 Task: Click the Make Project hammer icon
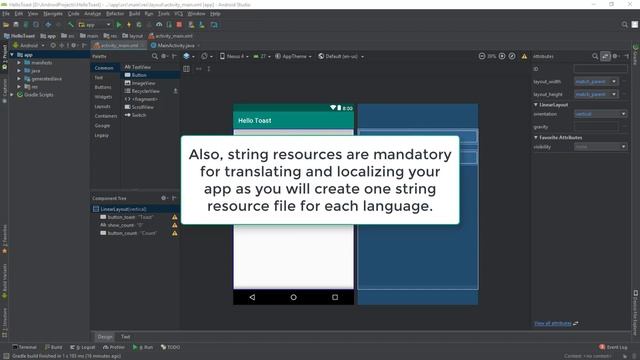(x=71, y=25)
